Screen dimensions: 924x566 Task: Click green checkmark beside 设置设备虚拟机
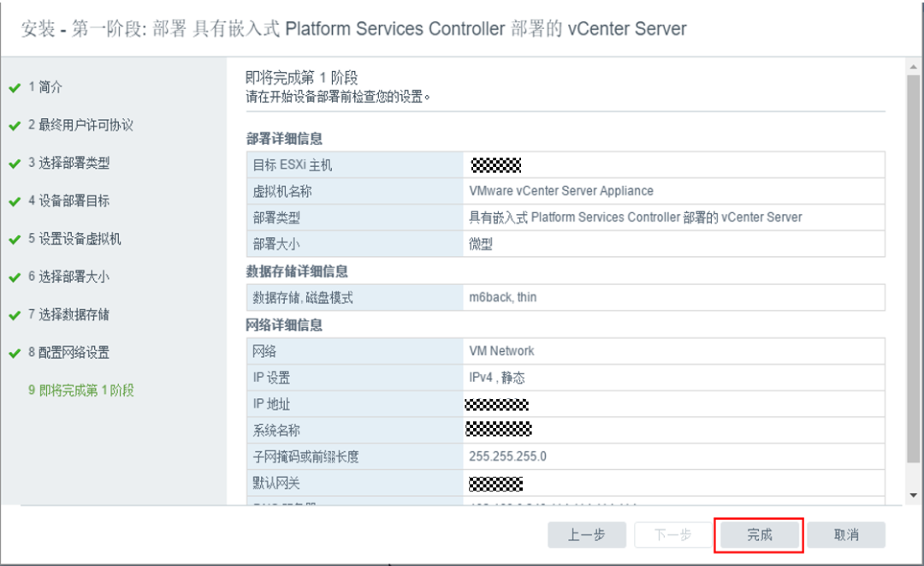tap(15, 240)
